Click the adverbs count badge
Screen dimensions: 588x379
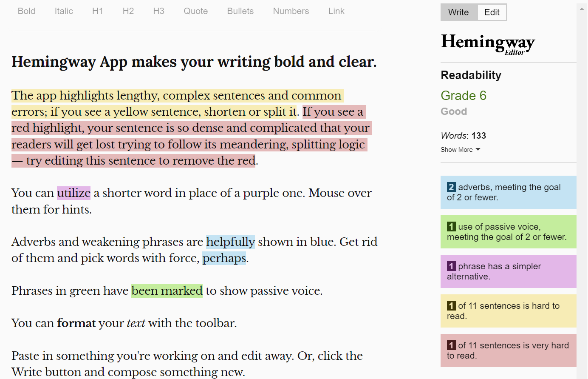tap(451, 187)
